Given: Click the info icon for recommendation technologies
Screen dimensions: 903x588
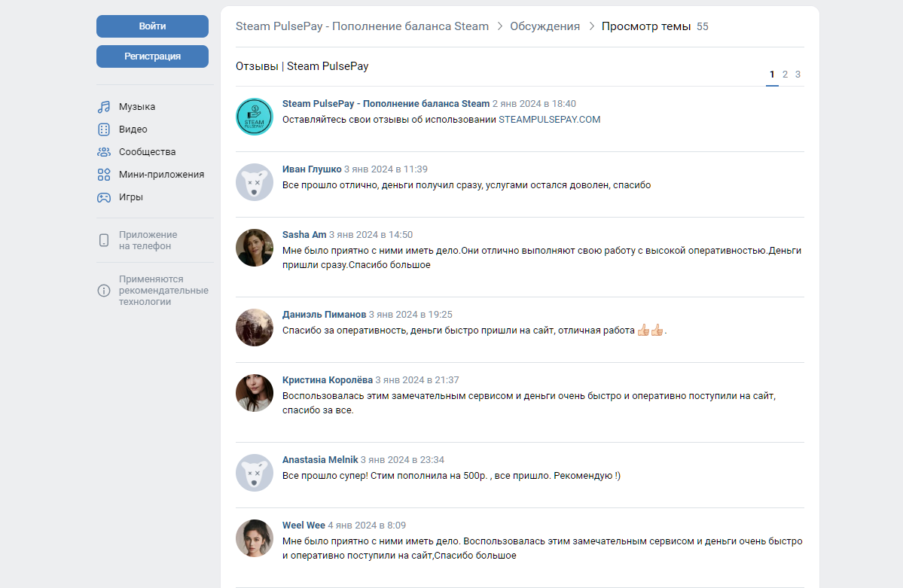Looking at the screenshot, I should coord(104,291).
